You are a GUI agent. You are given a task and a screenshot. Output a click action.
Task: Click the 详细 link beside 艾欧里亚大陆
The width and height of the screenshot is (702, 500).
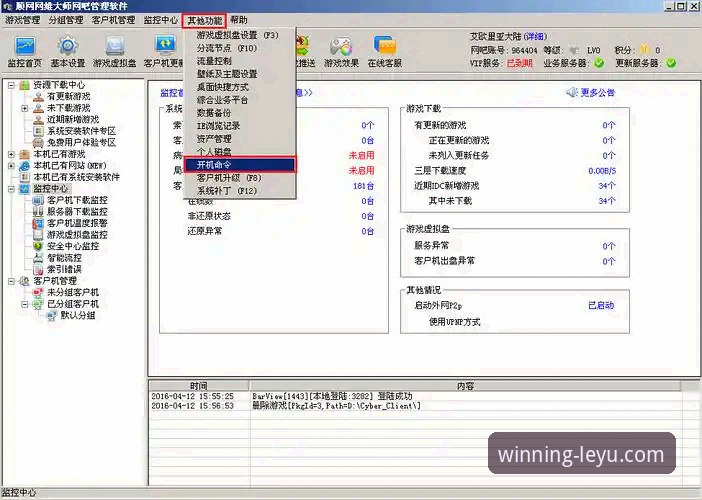tap(535, 36)
